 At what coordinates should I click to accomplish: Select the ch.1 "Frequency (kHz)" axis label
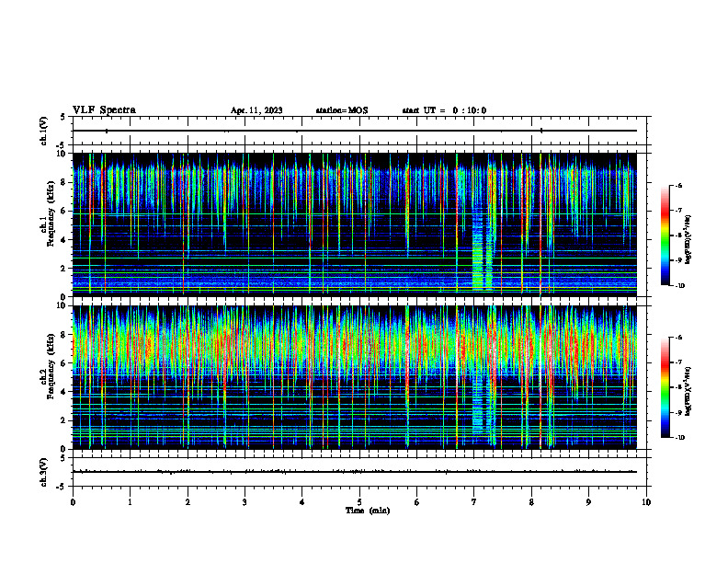[51, 213]
